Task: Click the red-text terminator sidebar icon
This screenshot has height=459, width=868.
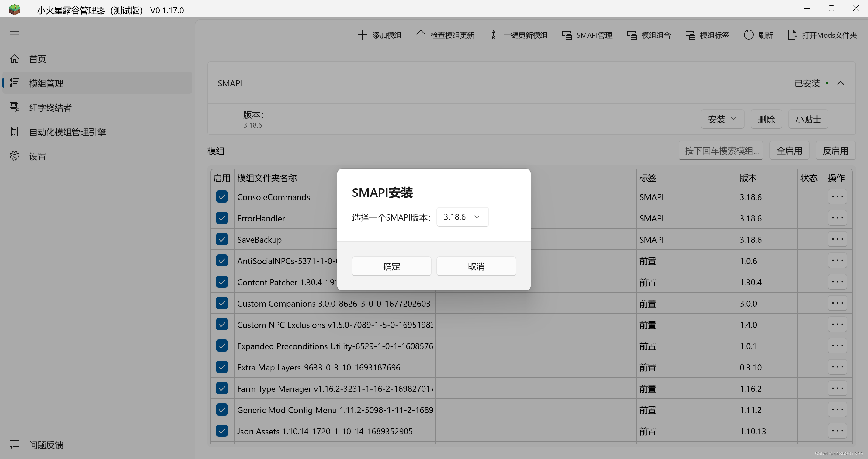Action: tap(15, 107)
